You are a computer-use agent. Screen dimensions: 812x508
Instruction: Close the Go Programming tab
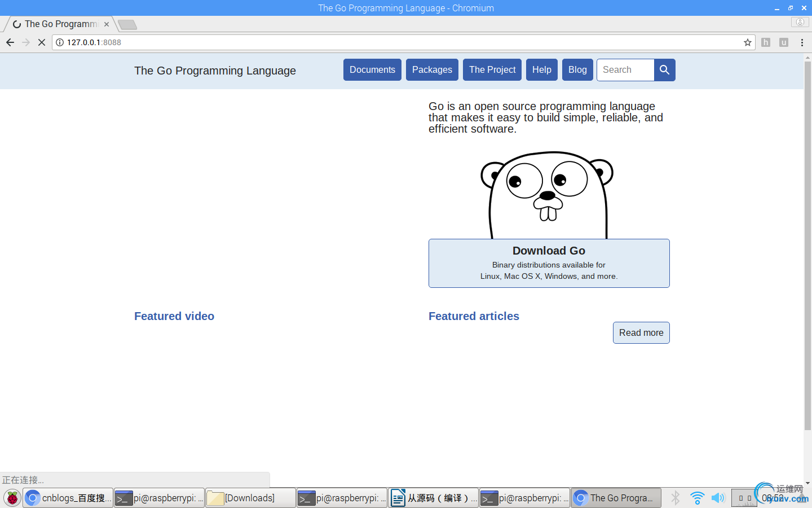tap(107, 24)
